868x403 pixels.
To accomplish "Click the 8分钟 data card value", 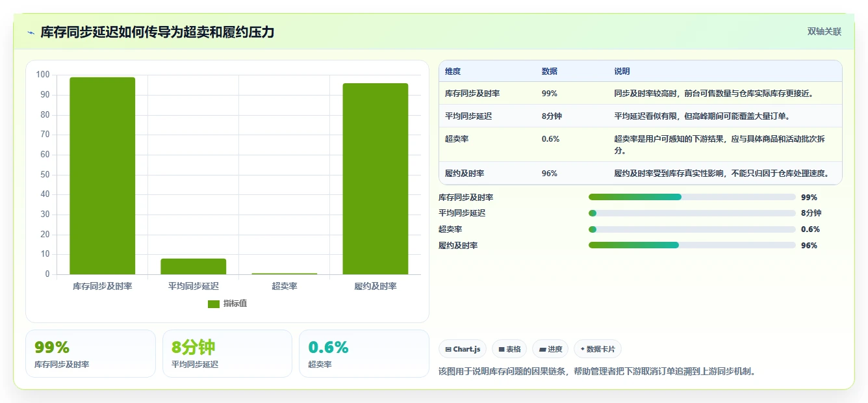I will point(193,347).
